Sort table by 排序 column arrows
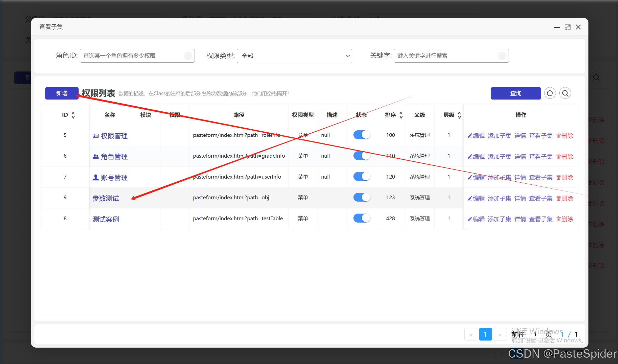 (x=401, y=115)
